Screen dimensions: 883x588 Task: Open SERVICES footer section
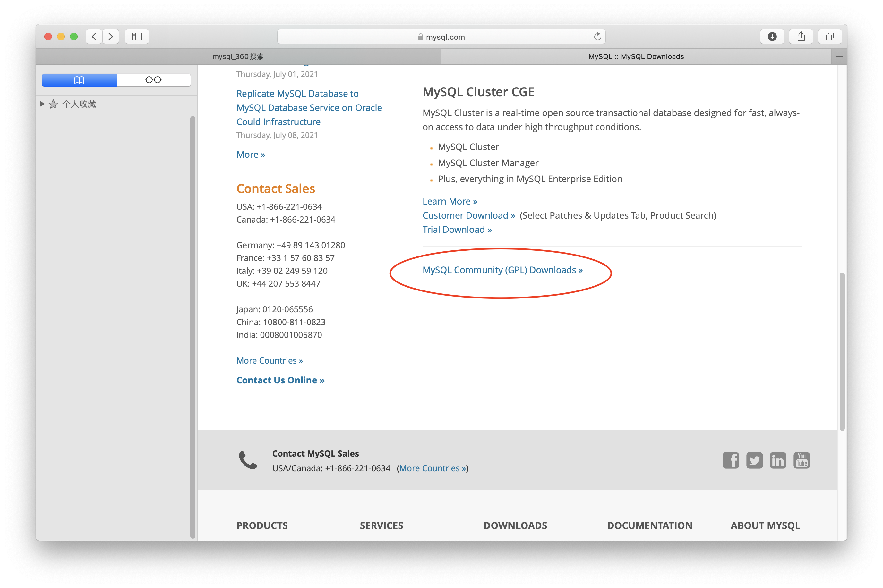pos(381,525)
